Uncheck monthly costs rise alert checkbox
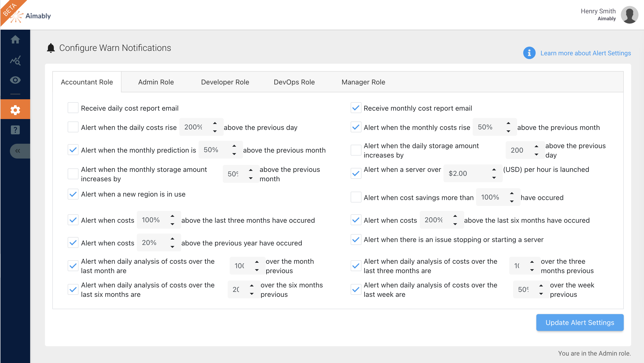The width and height of the screenshot is (644, 363). (x=356, y=127)
